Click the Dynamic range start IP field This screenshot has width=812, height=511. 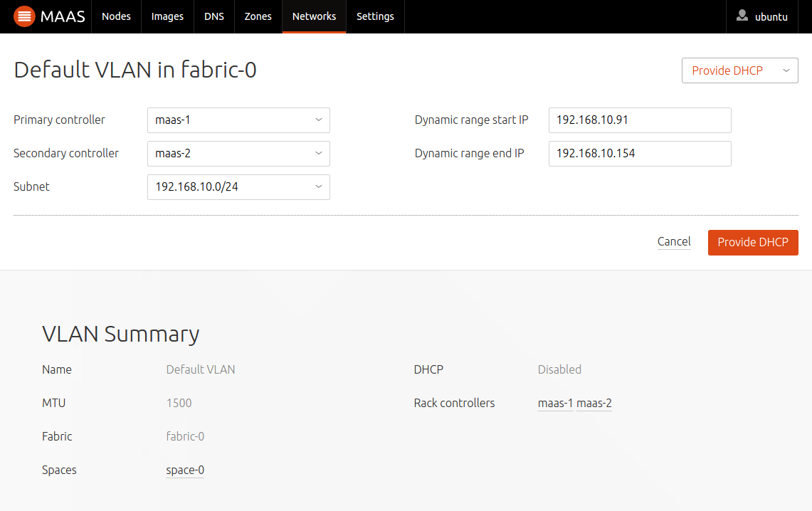tap(640, 120)
